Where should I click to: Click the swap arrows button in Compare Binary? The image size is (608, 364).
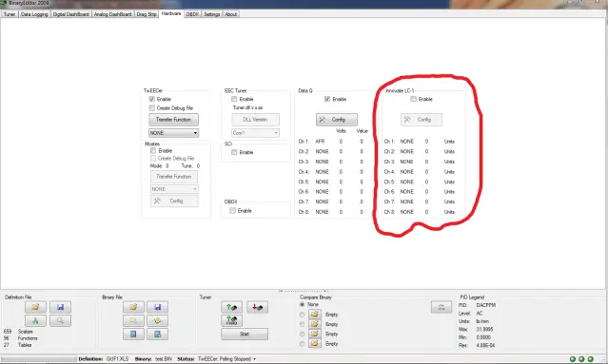(441, 307)
